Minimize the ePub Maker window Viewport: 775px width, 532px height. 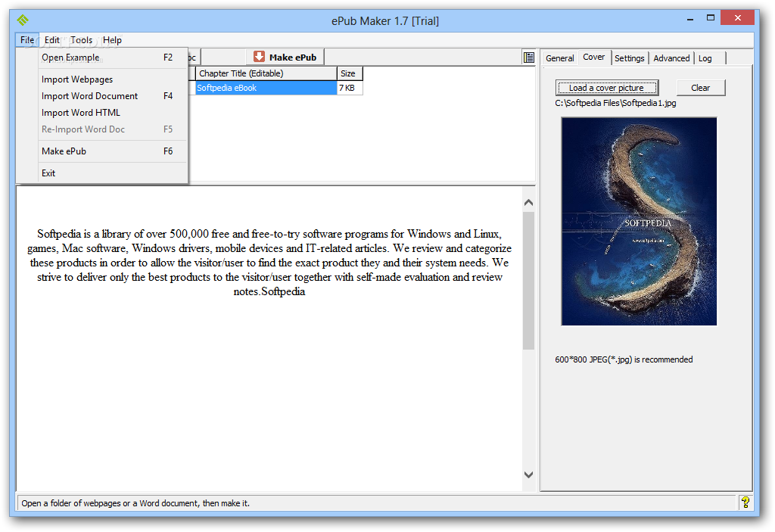click(690, 18)
